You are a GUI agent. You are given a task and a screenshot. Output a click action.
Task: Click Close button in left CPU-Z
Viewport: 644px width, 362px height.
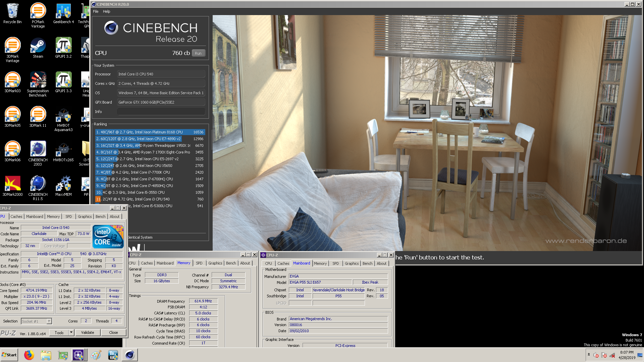tap(113, 333)
